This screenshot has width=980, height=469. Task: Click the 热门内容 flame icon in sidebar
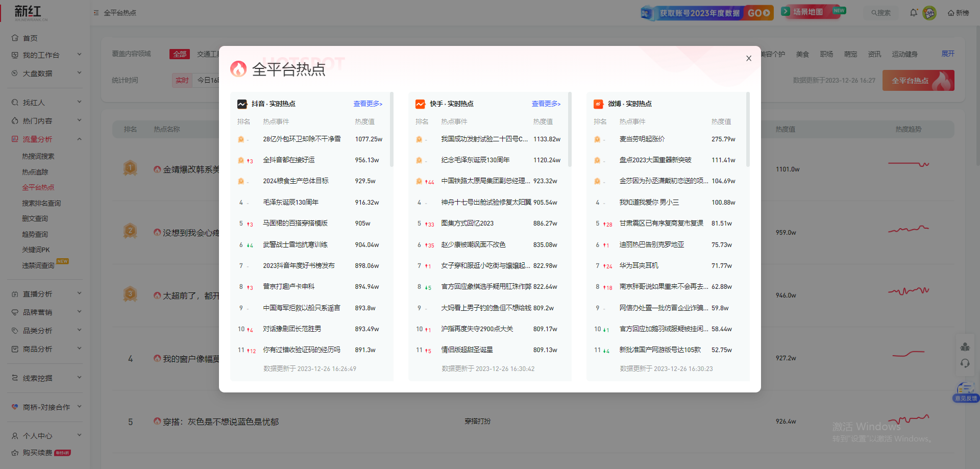click(15, 120)
